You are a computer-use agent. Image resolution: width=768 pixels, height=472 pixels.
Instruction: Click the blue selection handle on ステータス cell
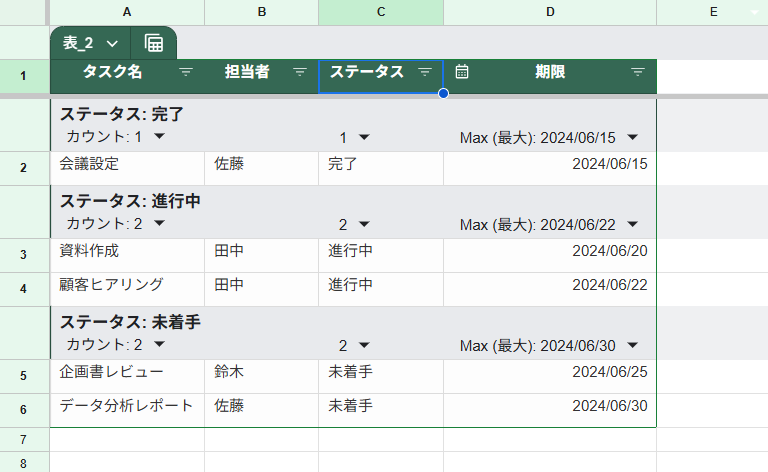[443, 93]
